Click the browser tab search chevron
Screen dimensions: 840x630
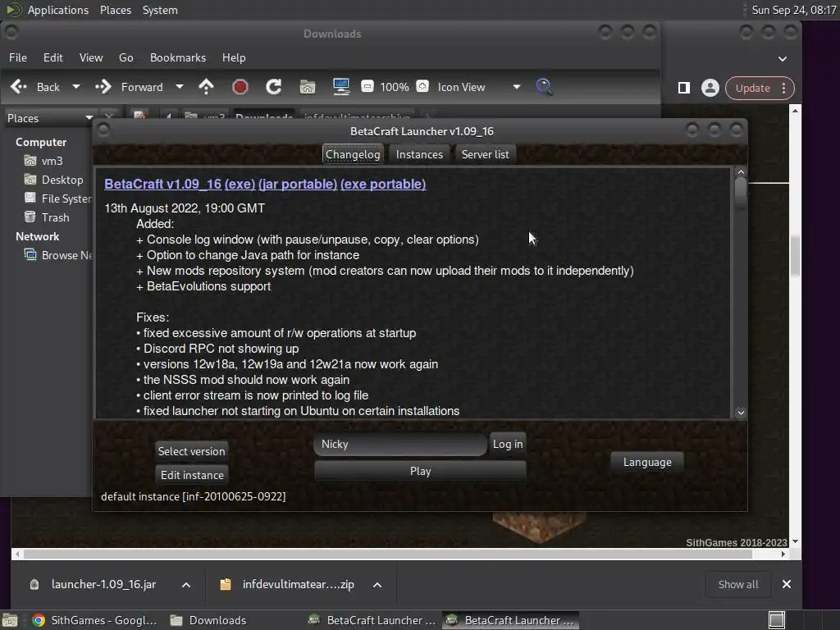[783, 58]
